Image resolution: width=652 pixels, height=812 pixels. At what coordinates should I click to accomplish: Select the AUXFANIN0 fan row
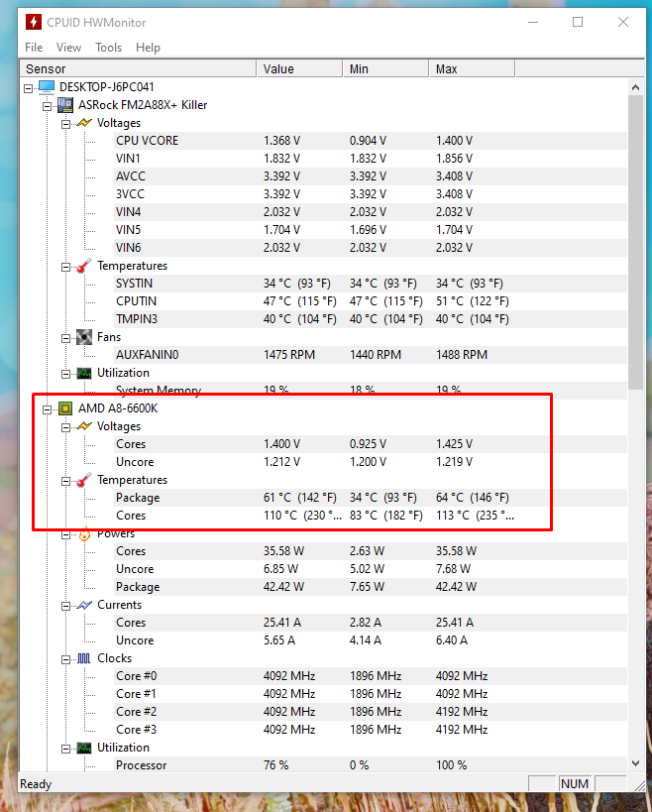pyautogui.click(x=371, y=355)
